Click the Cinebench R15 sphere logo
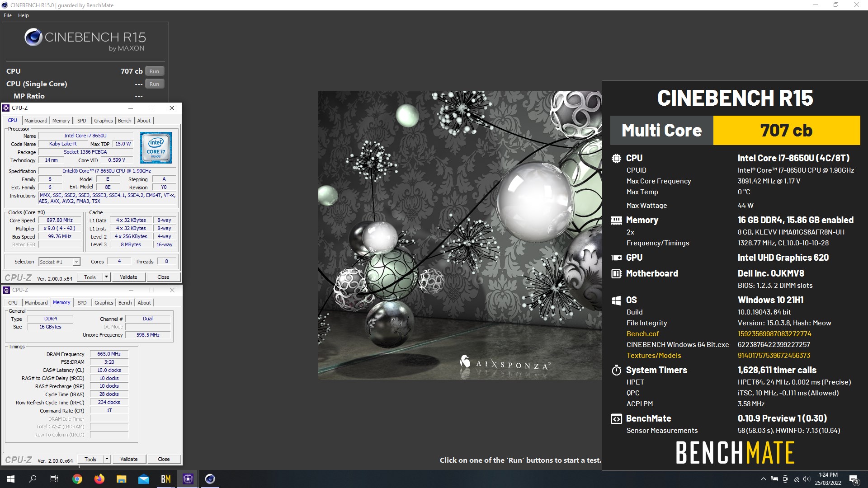 tap(33, 37)
